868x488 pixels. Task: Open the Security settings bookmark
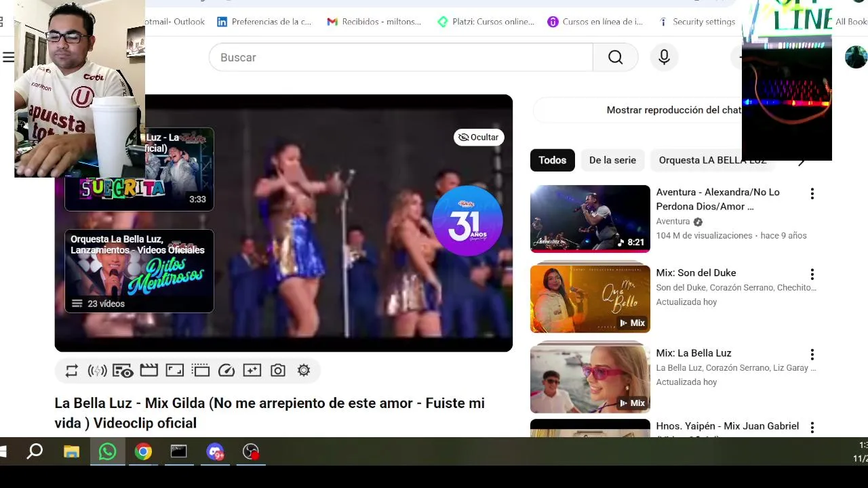[696, 22]
